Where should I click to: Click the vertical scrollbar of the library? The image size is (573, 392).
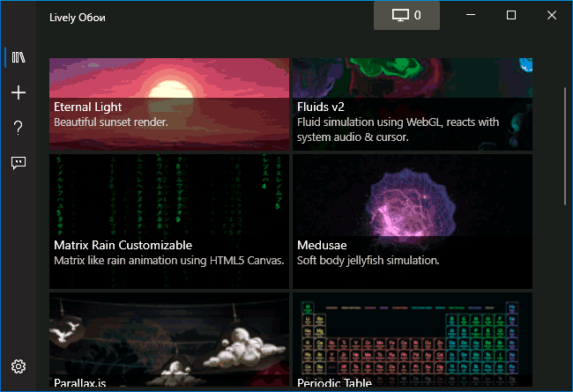pos(565,146)
